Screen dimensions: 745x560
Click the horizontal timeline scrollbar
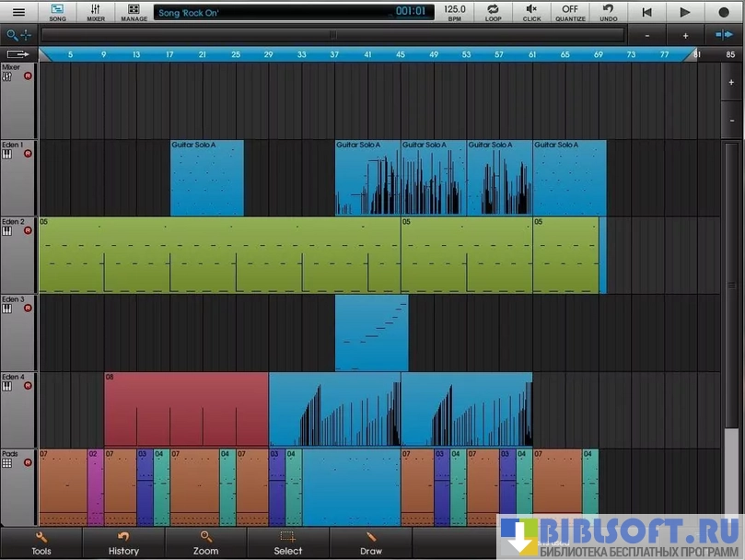(332, 35)
